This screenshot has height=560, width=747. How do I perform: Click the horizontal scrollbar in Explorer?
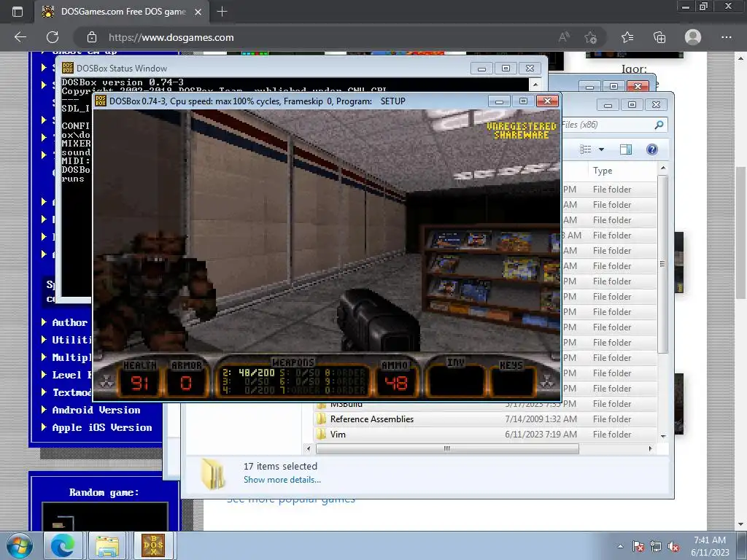pos(447,448)
